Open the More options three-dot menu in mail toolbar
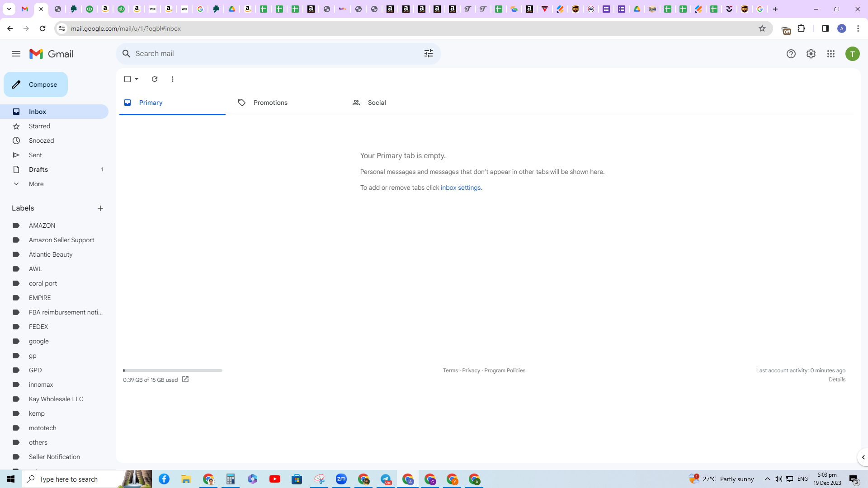 (x=173, y=79)
